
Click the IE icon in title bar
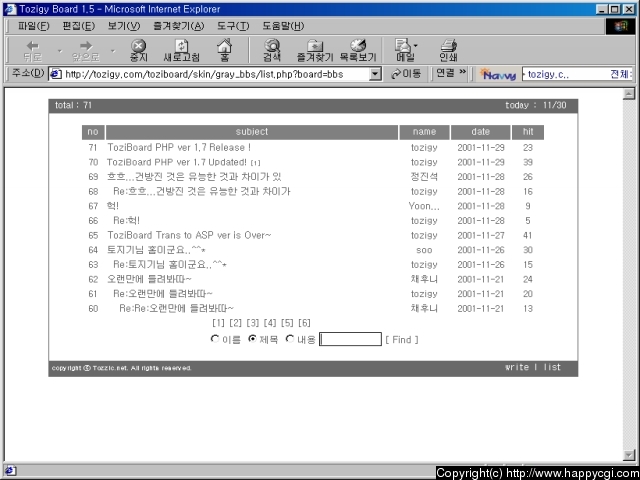click(11, 9)
